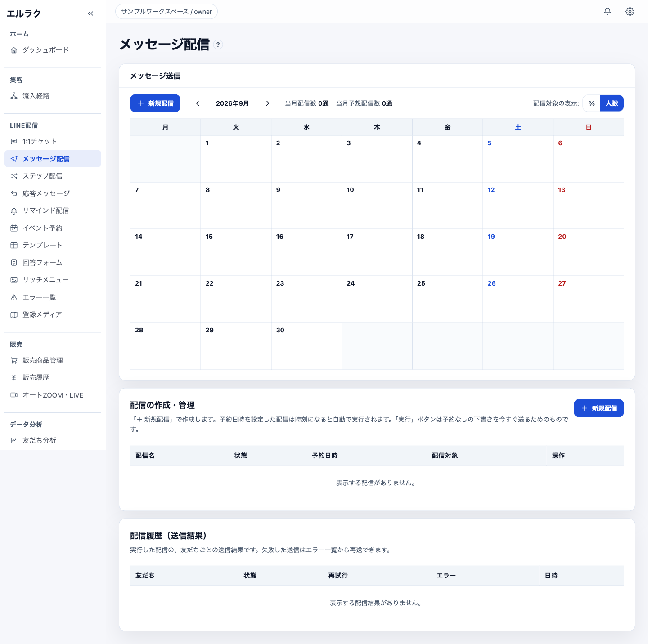Click the 流入経路 network icon
This screenshot has width=648, height=644.
(x=14, y=96)
